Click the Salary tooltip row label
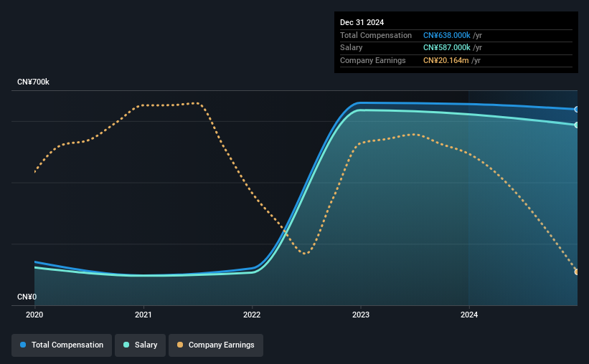Viewport: 589px width, 364px height. point(352,48)
